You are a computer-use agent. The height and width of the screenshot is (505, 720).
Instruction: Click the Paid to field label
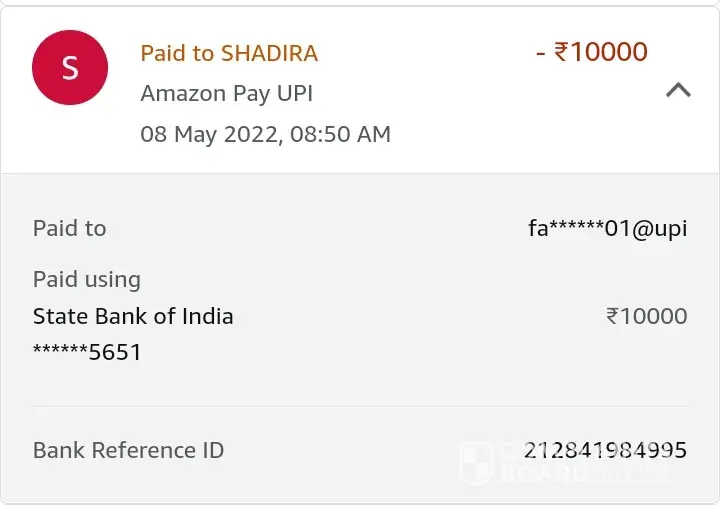point(69,228)
